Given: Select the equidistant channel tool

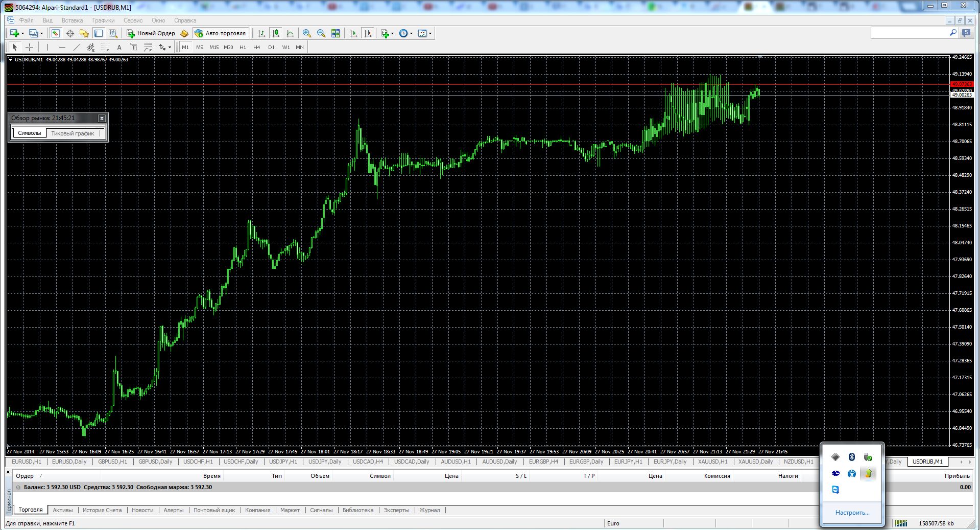Looking at the screenshot, I should (90, 47).
